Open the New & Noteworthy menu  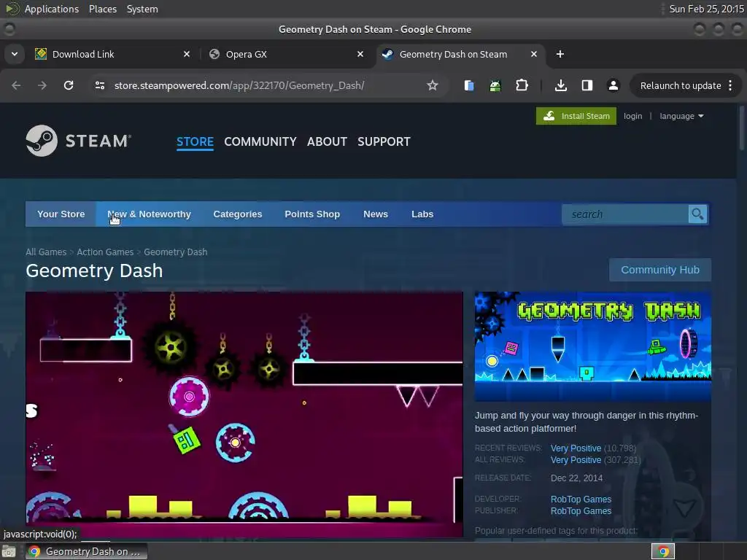(x=149, y=214)
